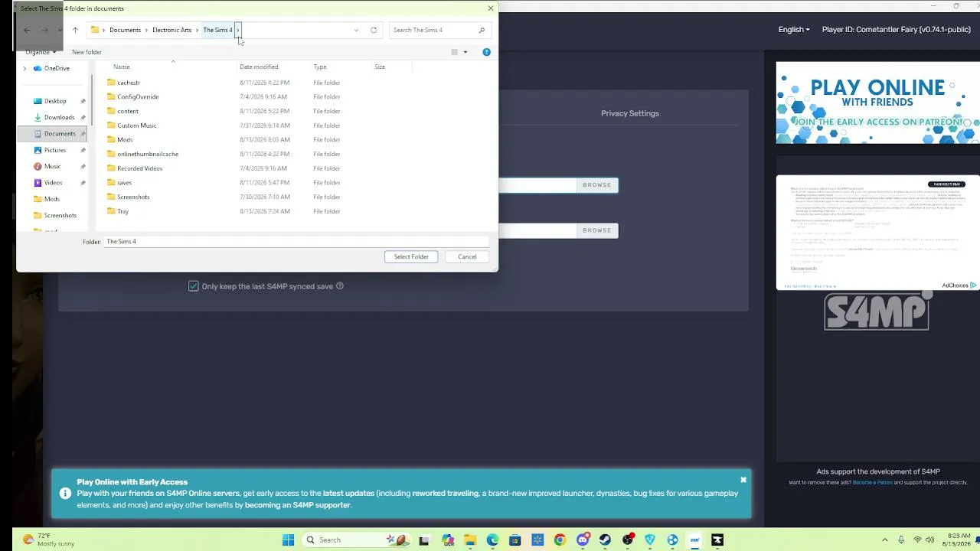Select Music in the navigation pane
The width and height of the screenshot is (980, 551).
pos(52,166)
